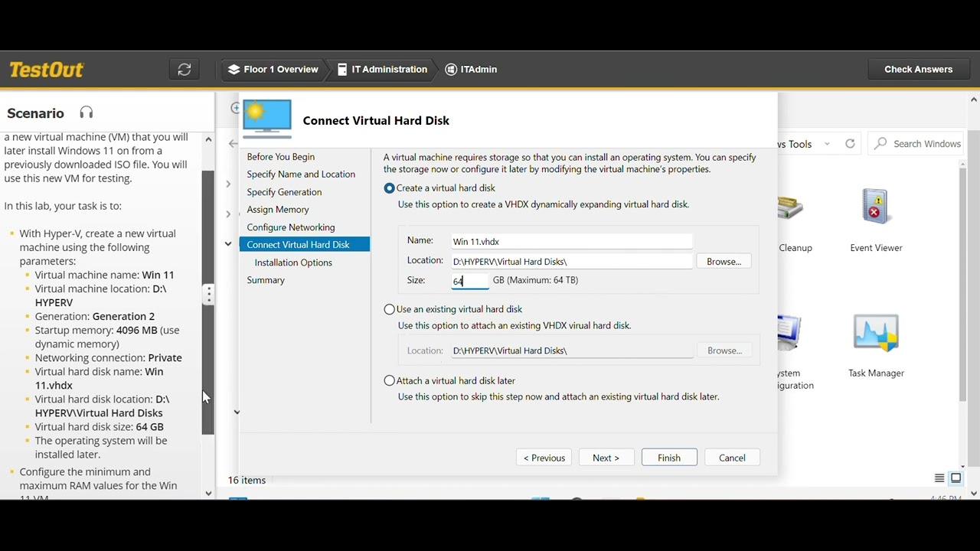Click the TestOut logo
Image resolution: width=980 pixels, height=551 pixels.
[46, 70]
